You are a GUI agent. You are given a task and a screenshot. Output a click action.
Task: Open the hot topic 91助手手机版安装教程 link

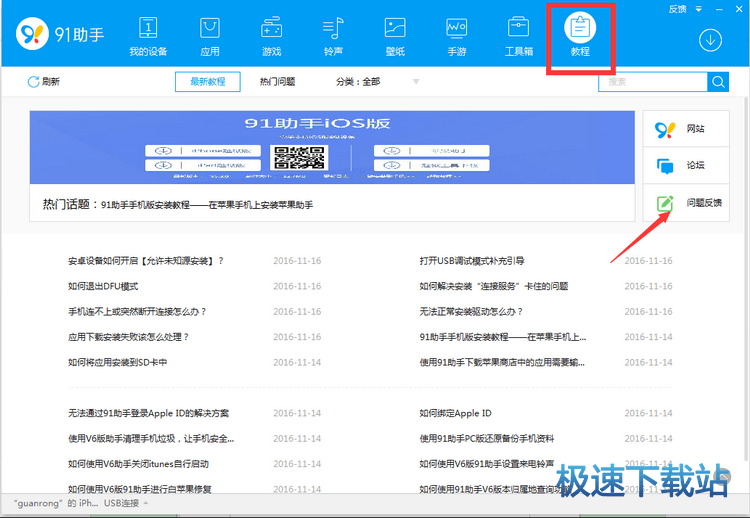(207, 205)
